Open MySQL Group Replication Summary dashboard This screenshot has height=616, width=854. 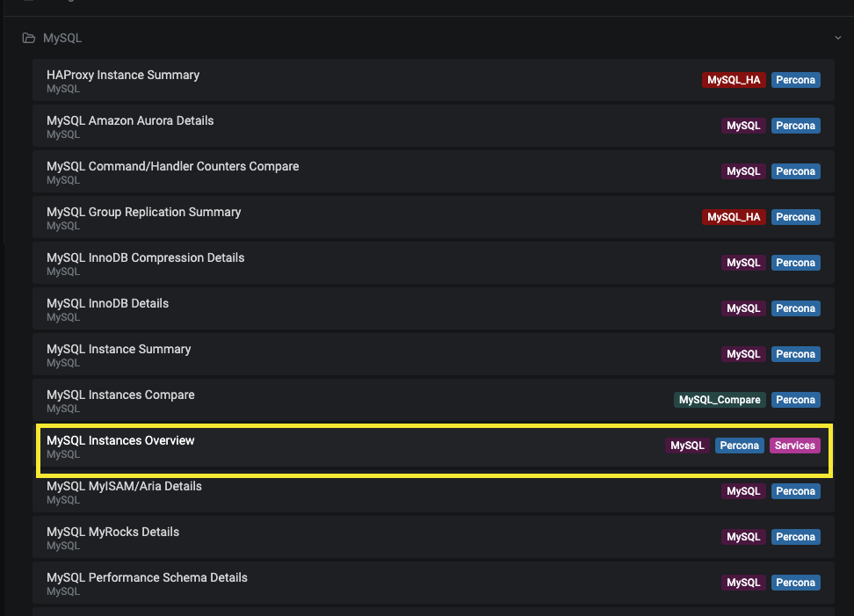coord(143,213)
